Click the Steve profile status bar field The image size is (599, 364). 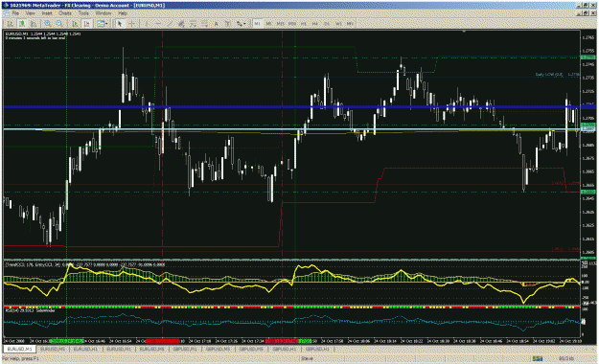307,358
